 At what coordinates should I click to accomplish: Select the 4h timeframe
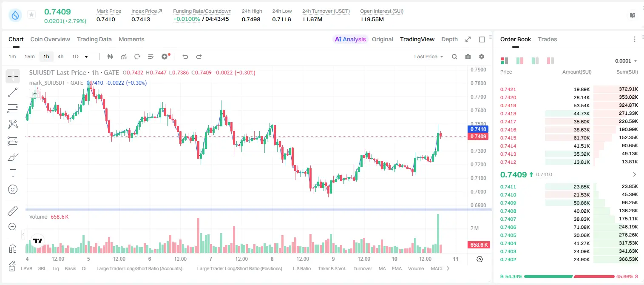click(61, 57)
